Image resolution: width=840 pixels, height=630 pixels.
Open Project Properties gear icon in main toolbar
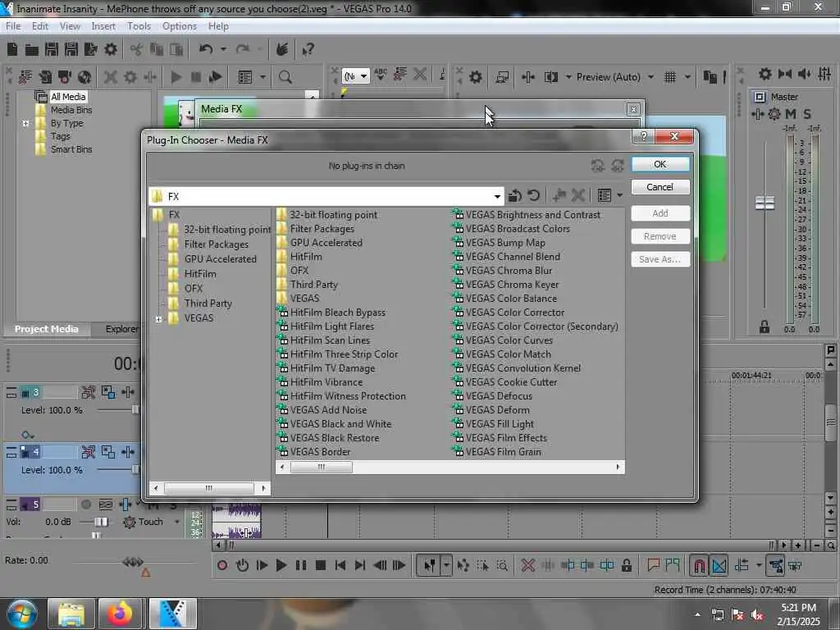111,50
